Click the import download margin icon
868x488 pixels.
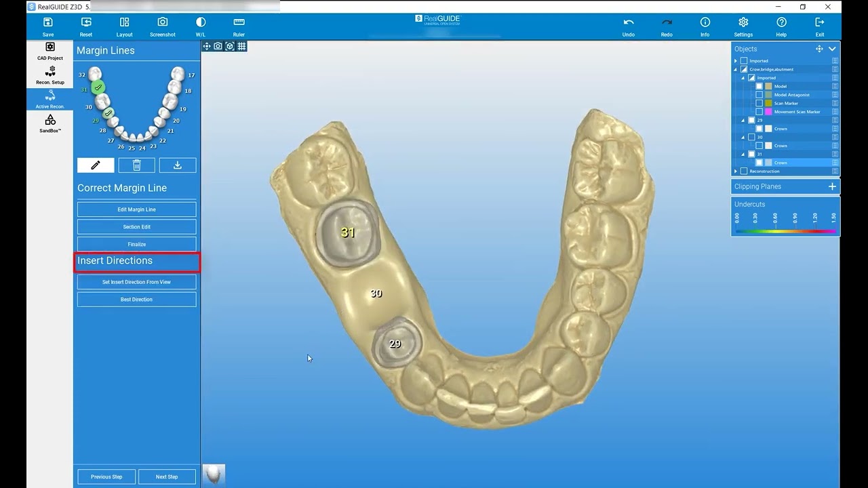(178, 165)
